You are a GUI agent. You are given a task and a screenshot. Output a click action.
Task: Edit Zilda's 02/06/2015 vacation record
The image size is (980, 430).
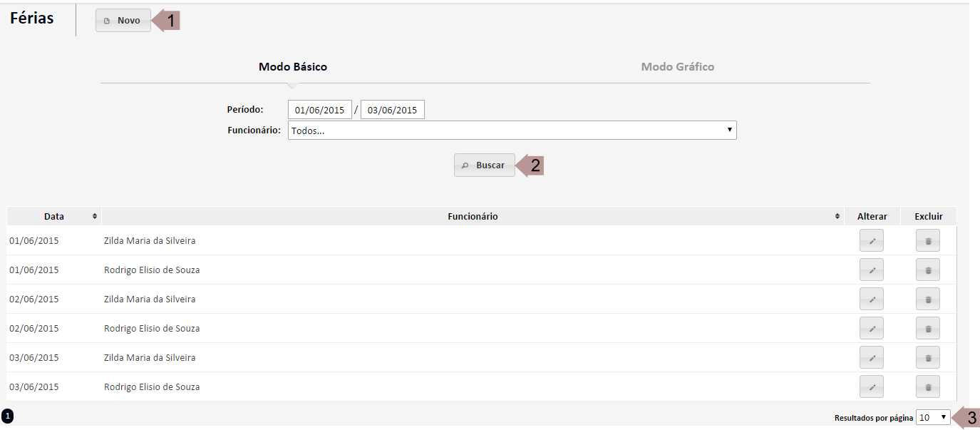click(x=871, y=300)
